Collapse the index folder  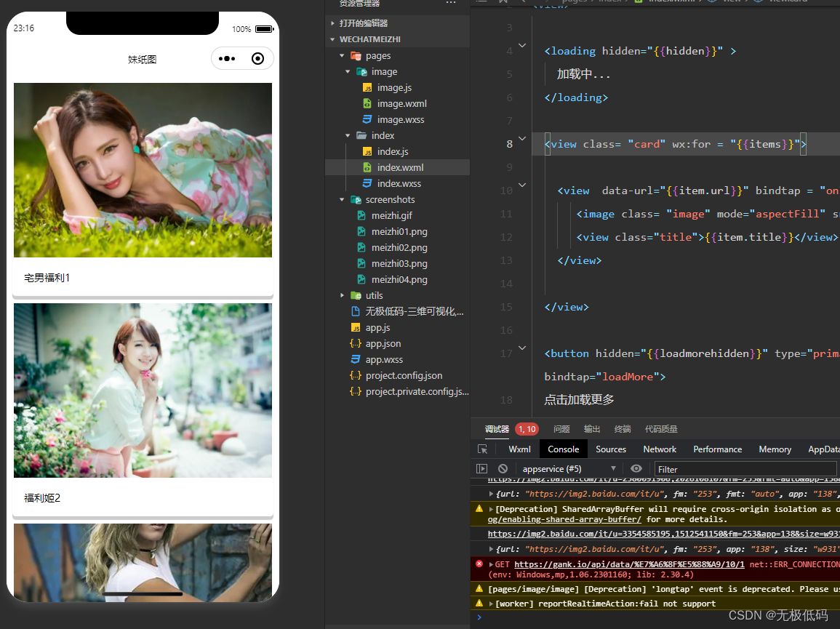tap(348, 135)
